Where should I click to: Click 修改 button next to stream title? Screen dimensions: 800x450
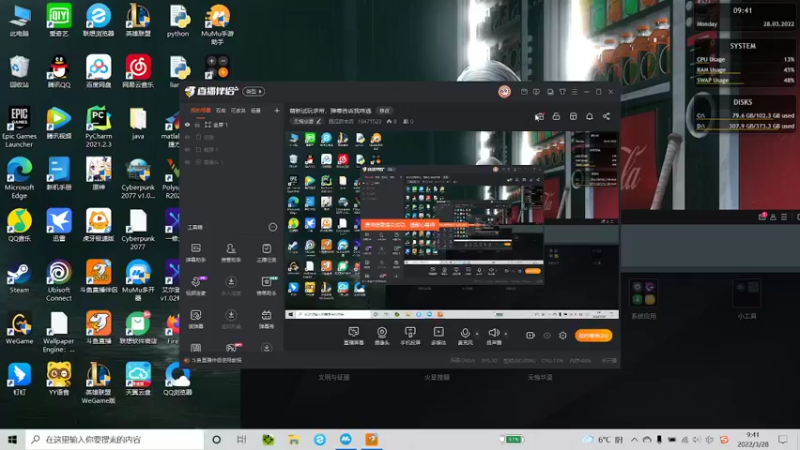[x=384, y=111]
